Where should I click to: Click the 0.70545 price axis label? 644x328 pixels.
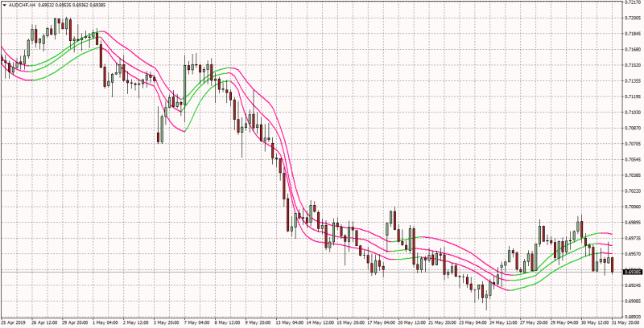(x=633, y=159)
